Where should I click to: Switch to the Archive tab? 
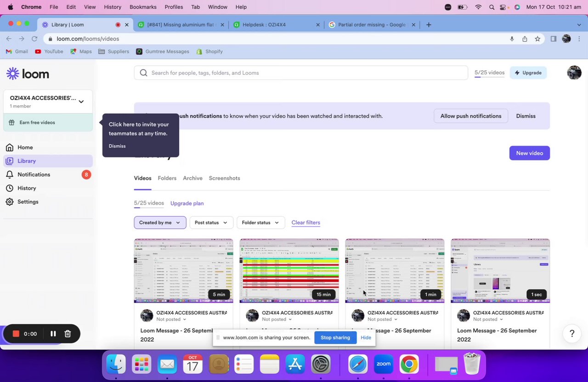coord(192,178)
